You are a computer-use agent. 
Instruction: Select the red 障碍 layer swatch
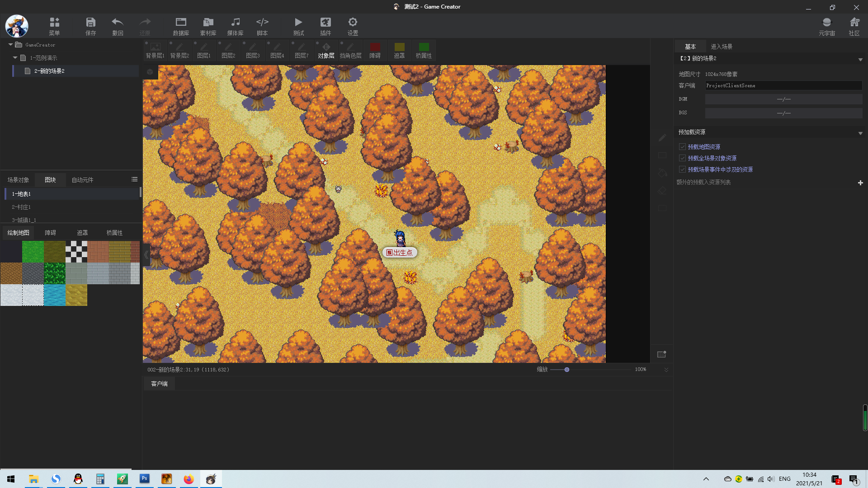pyautogui.click(x=375, y=47)
